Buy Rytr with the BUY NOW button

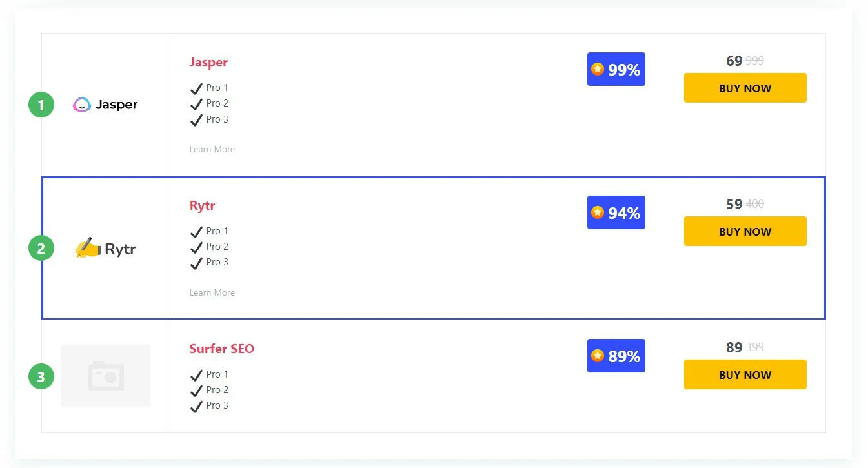pyautogui.click(x=745, y=231)
